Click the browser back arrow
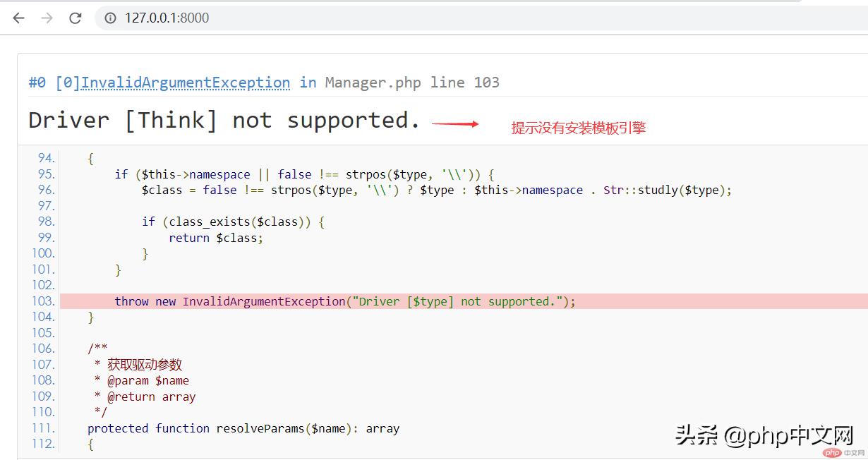Viewport: 868px width, 460px height. click(18, 18)
